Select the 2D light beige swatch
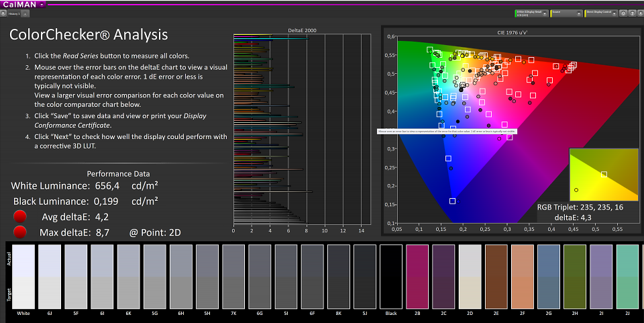The width and height of the screenshot is (644, 323). click(x=470, y=277)
